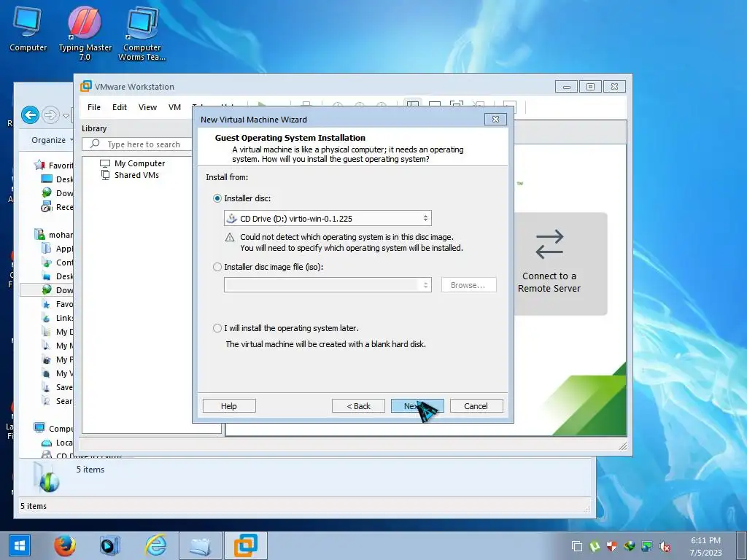Screen dimensions: 747x560
Task: Click the taskbar clock showing 6:11 PM
Action: coord(706,546)
